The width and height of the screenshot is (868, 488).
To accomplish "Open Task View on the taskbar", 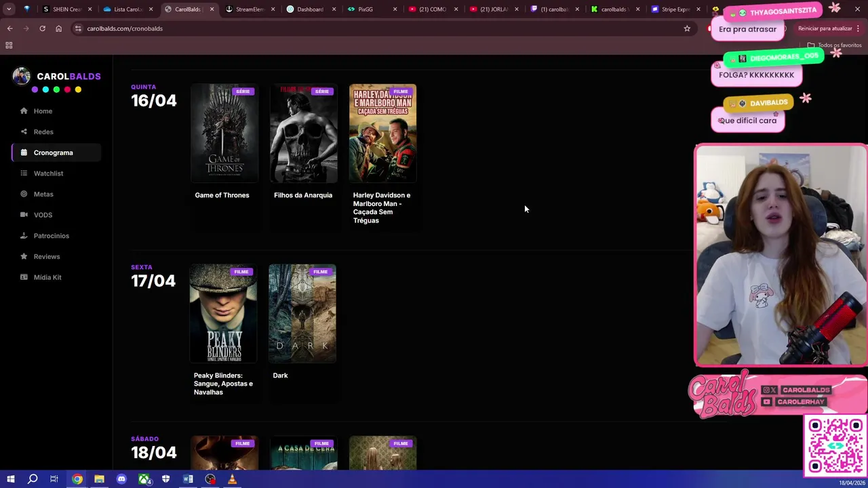I will coord(54,479).
